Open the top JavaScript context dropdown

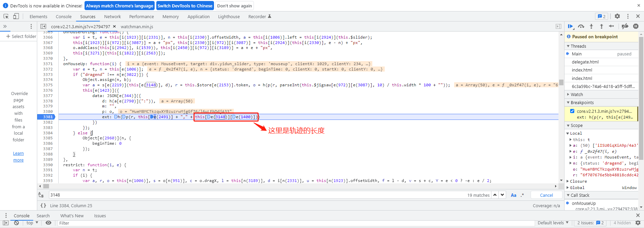32,223
